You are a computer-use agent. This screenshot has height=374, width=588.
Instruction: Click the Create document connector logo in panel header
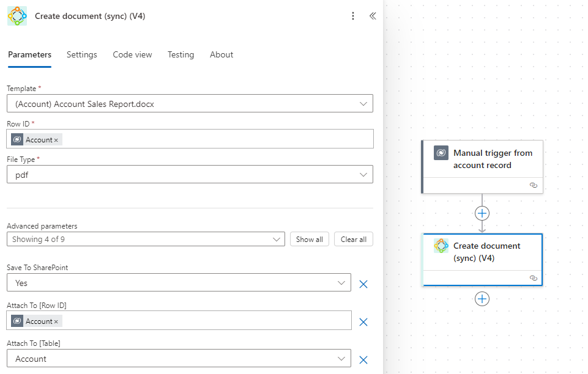coord(17,16)
